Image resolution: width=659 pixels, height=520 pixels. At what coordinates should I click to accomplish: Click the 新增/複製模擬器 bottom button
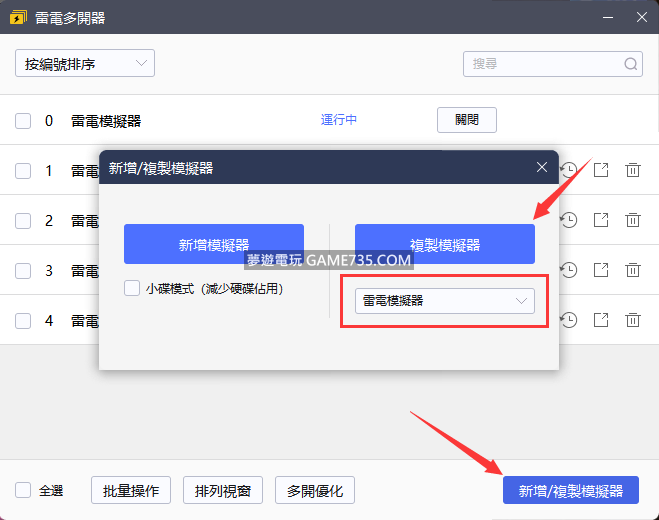pyautogui.click(x=571, y=490)
